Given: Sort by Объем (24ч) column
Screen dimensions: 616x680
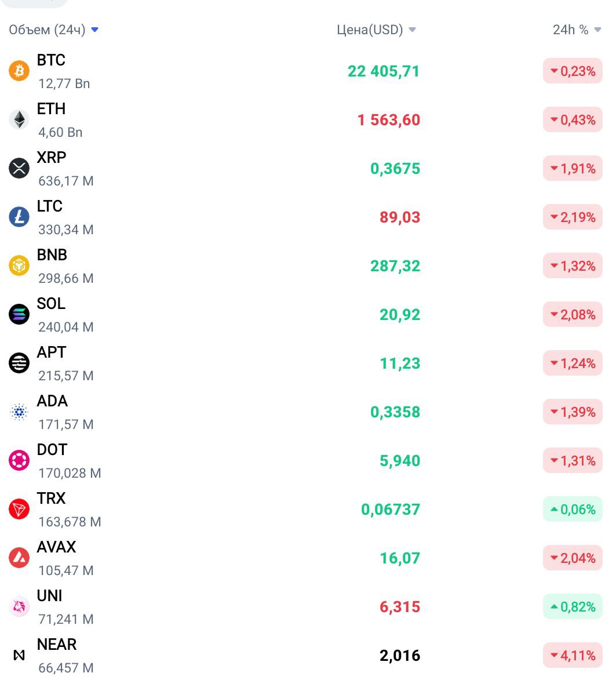Looking at the screenshot, I should [x=54, y=30].
